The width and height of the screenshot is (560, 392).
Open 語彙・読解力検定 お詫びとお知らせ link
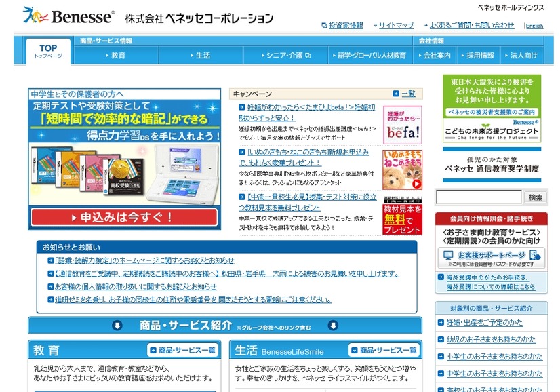144,260
